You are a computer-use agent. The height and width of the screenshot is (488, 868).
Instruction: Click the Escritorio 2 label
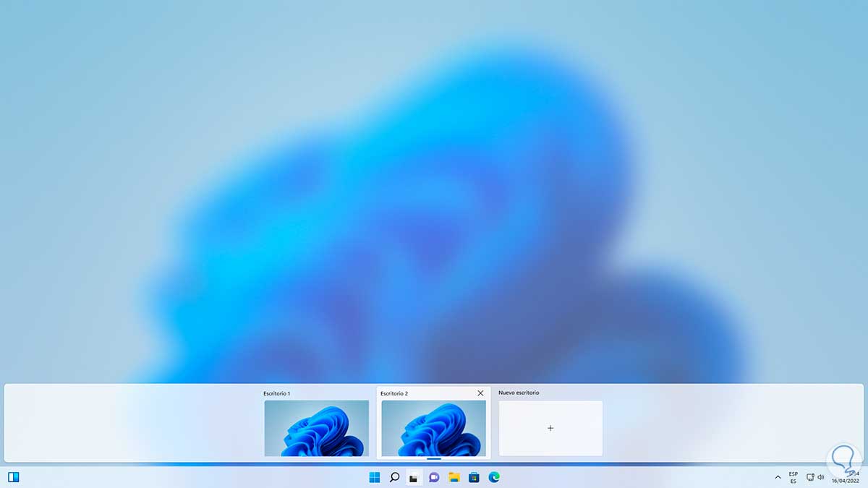[394, 393]
